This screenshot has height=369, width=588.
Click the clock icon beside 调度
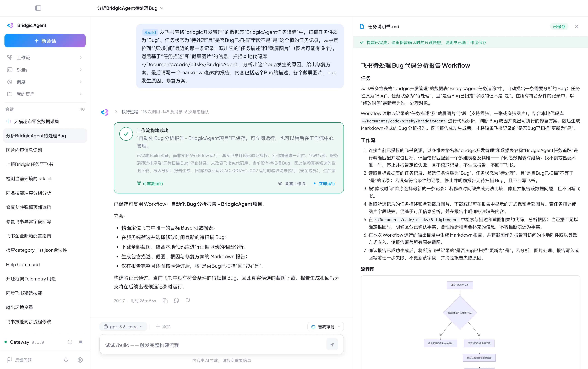point(9,82)
